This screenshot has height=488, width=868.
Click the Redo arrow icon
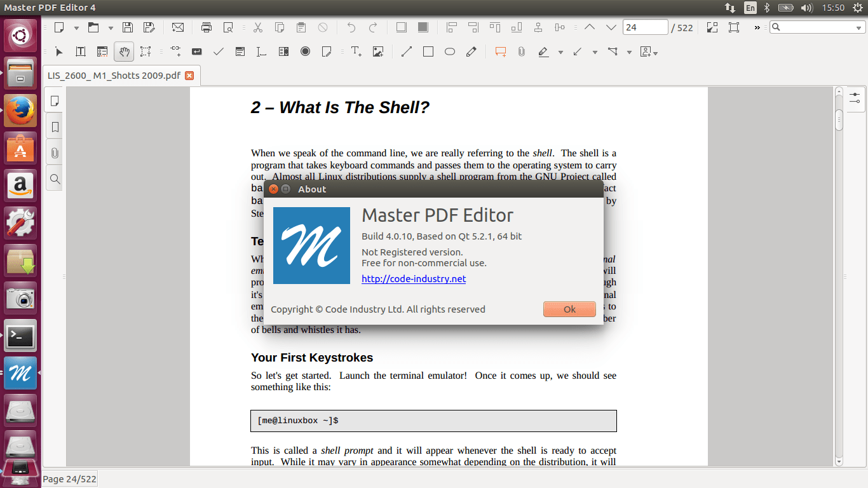(x=373, y=27)
